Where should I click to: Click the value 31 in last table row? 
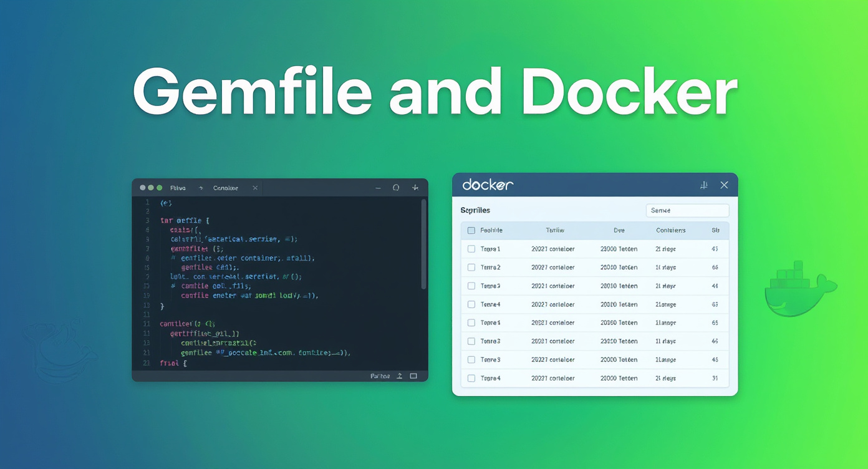pos(715,379)
